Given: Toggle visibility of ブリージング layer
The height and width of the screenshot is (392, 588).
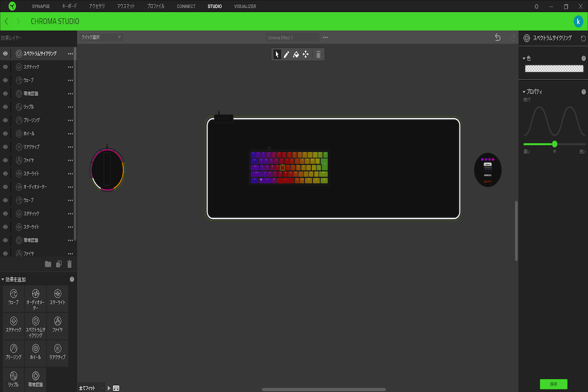Looking at the screenshot, I should [x=5, y=120].
